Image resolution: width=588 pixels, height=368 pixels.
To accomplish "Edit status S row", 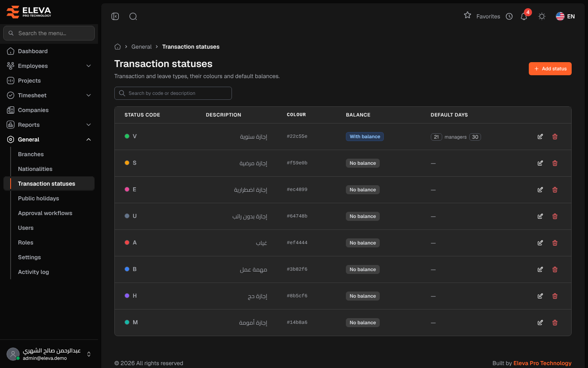I will point(540,163).
